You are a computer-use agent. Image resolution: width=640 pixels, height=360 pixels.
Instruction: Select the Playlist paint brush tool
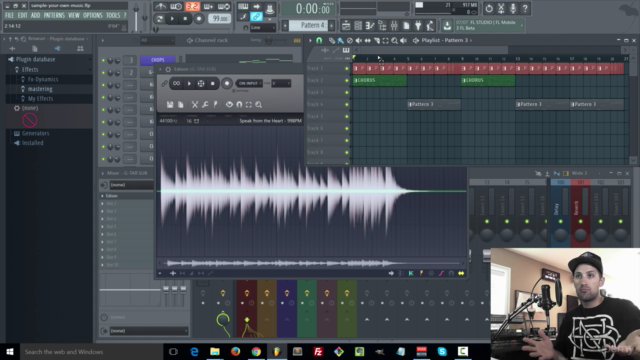tap(341, 40)
